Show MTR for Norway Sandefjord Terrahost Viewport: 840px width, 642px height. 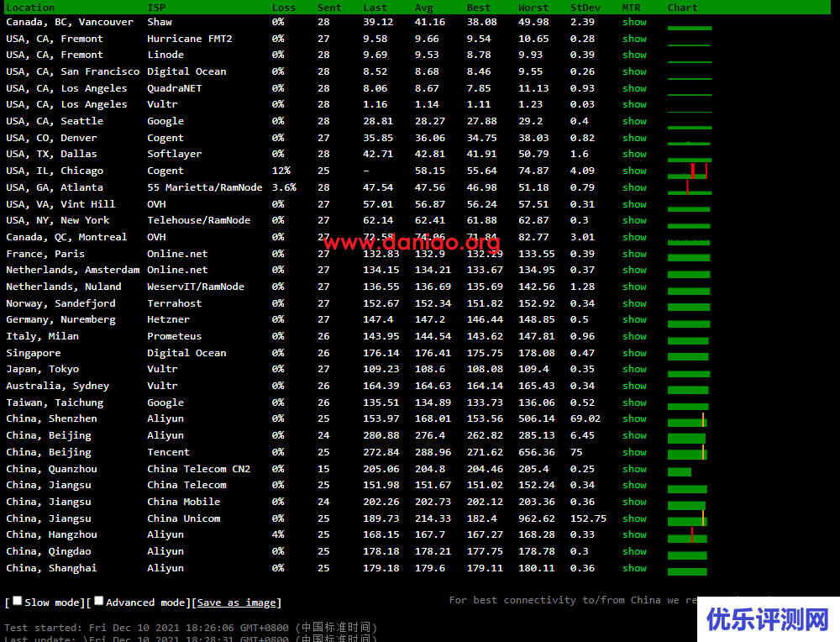634,303
